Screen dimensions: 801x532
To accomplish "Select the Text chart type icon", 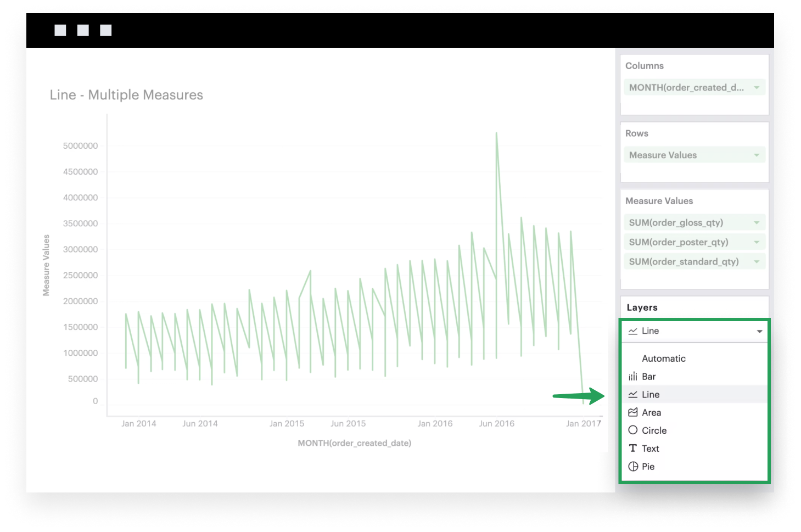I will point(633,448).
